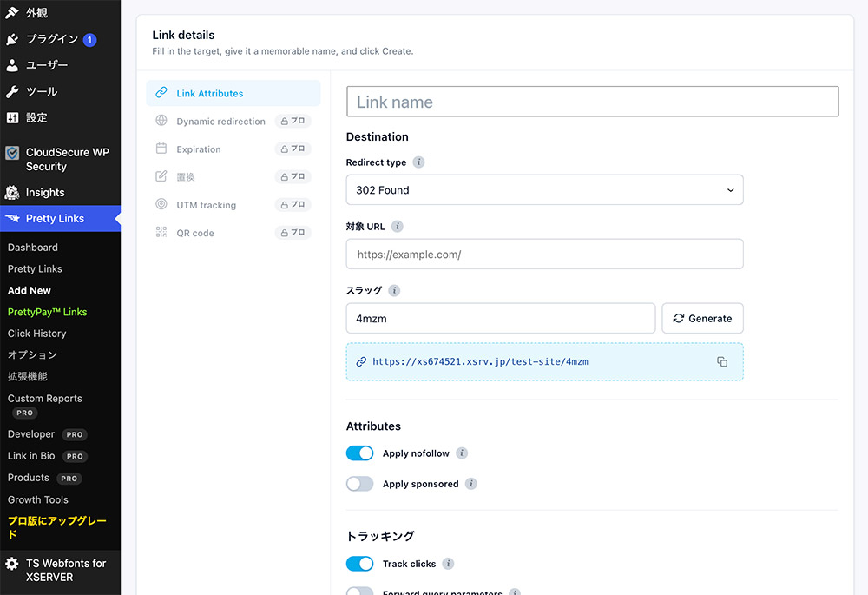
Task: Open the Redirect type 302 Found dropdown
Action: coord(545,190)
